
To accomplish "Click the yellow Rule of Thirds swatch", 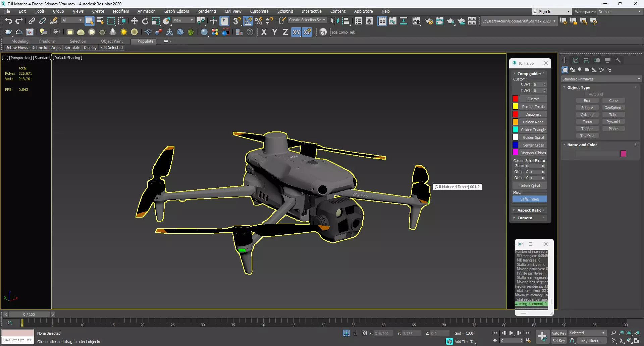I will click(515, 107).
